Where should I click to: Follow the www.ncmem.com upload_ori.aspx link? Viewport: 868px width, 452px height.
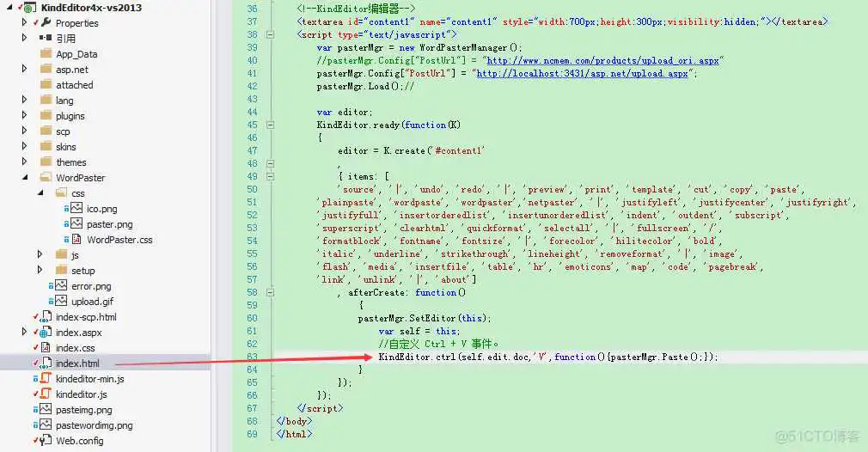[603, 61]
